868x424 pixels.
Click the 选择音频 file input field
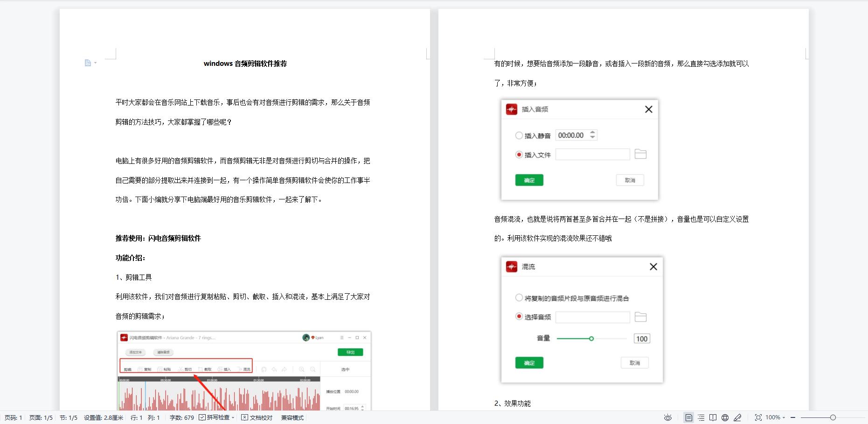(592, 317)
